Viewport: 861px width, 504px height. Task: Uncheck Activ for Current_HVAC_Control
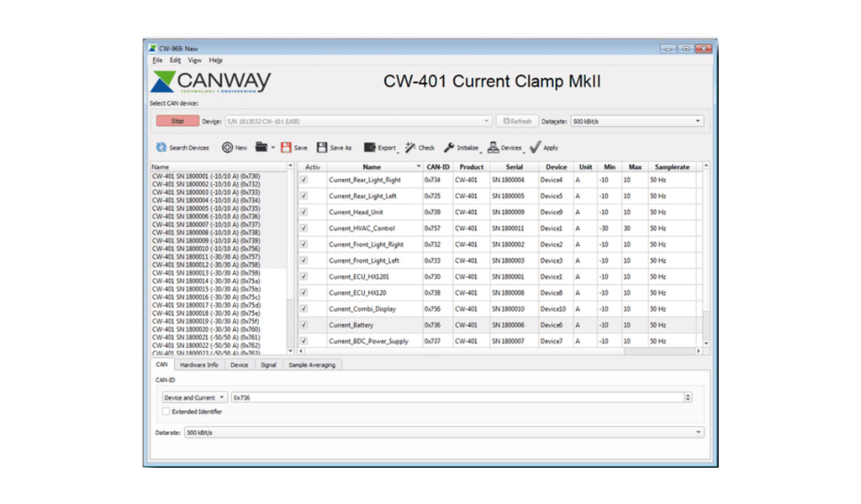304,228
